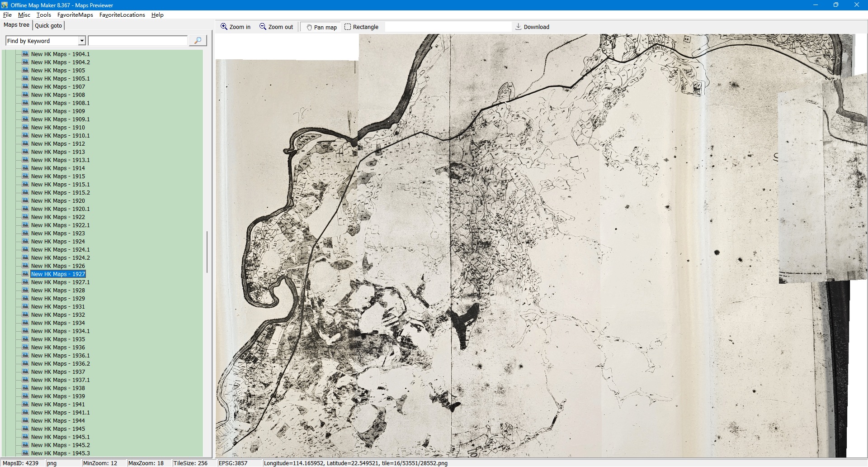The width and height of the screenshot is (868, 467).
Task: Click map icon beside New HK Maps - 1945.3
Action: (26, 453)
